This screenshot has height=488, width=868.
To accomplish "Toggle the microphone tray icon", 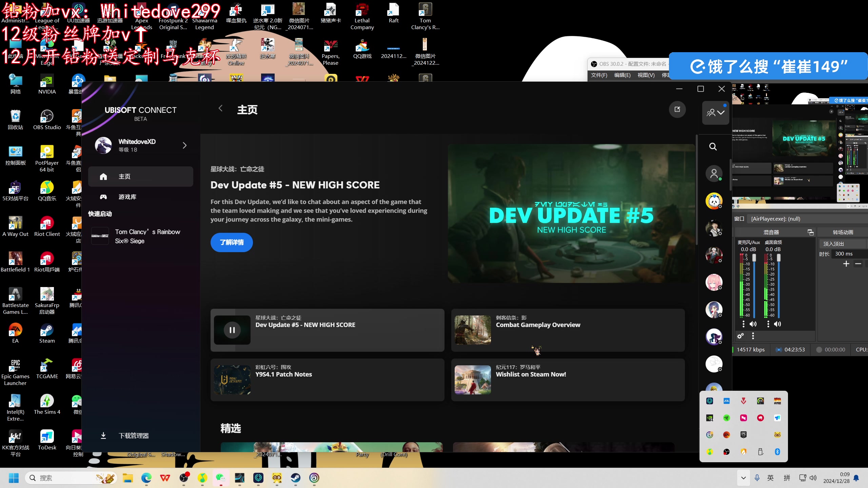I will 757,478.
